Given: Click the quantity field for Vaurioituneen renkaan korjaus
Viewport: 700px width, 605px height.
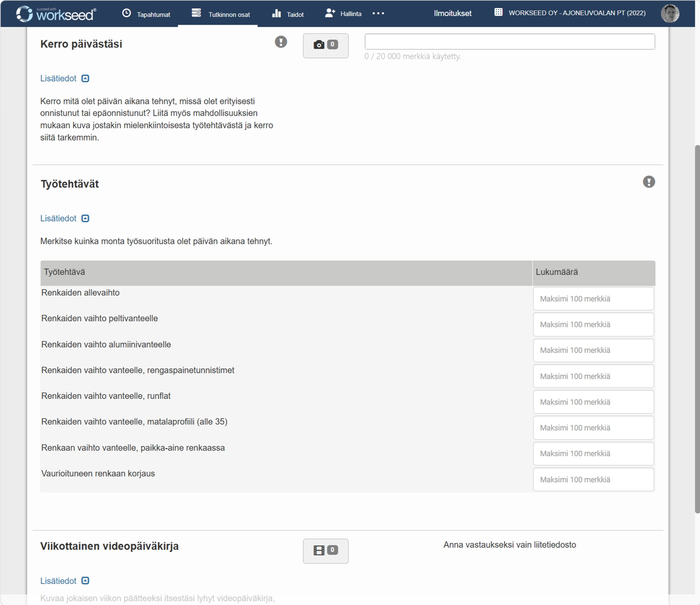Looking at the screenshot, I should pyautogui.click(x=593, y=480).
